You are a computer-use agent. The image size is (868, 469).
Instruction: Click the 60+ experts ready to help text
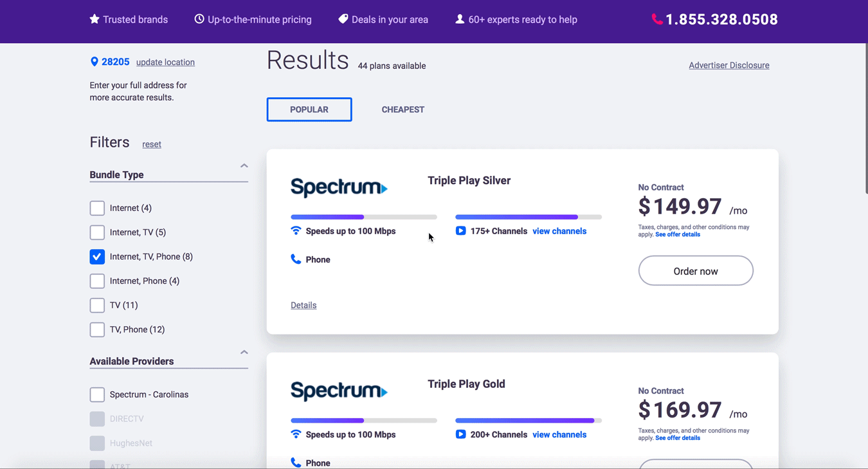(x=523, y=19)
